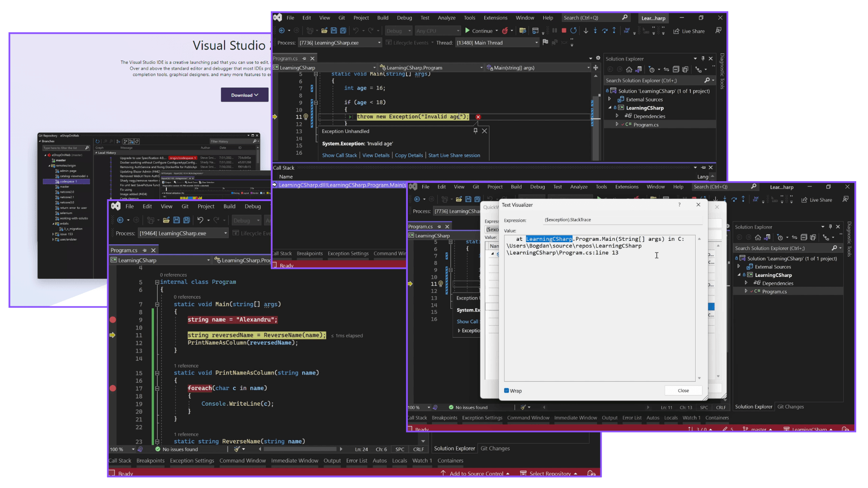Image resolution: width=868 pixels, height=488 pixels.
Task: Click Step Into arrow in exception window toolbar
Action: 595,31
